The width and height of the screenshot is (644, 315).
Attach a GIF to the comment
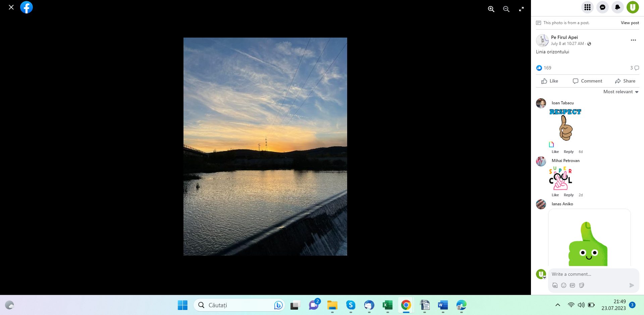click(572, 285)
